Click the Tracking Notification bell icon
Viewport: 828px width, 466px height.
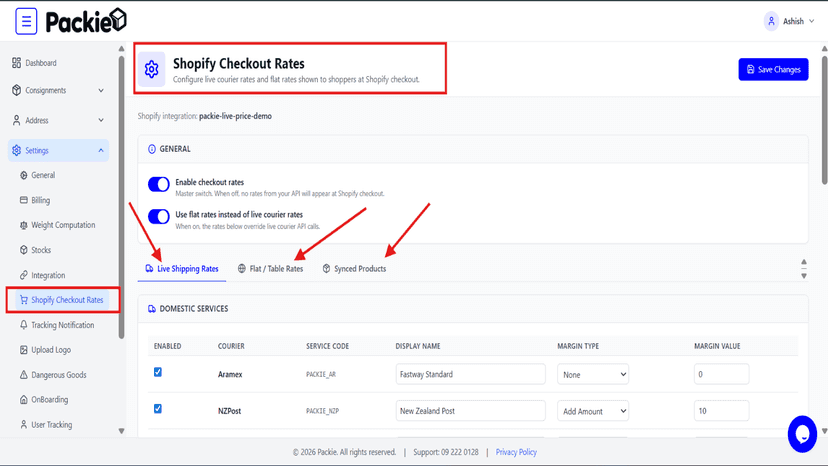pos(23,325)
